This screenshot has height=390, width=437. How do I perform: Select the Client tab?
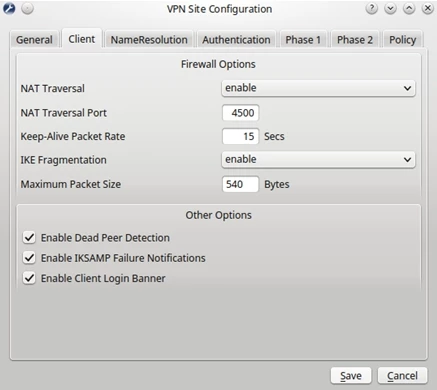tap(82, 39)
